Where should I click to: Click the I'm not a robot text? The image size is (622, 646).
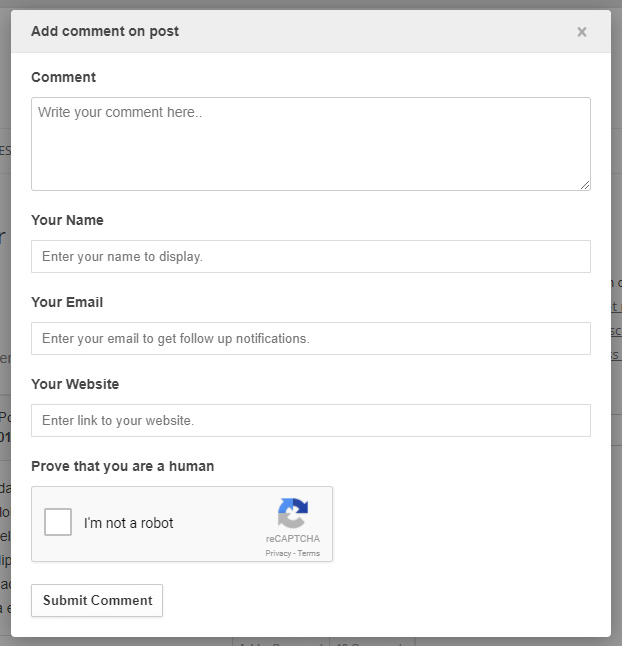129,523
